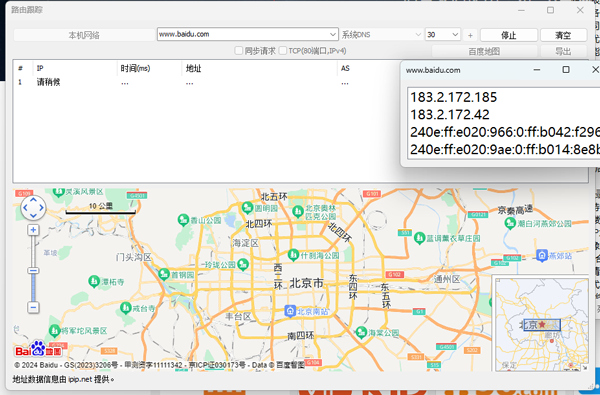The width and height of the screenshot is (600, 395).
Task: Click the 圆明园 park marker
Action: [247, 208]
